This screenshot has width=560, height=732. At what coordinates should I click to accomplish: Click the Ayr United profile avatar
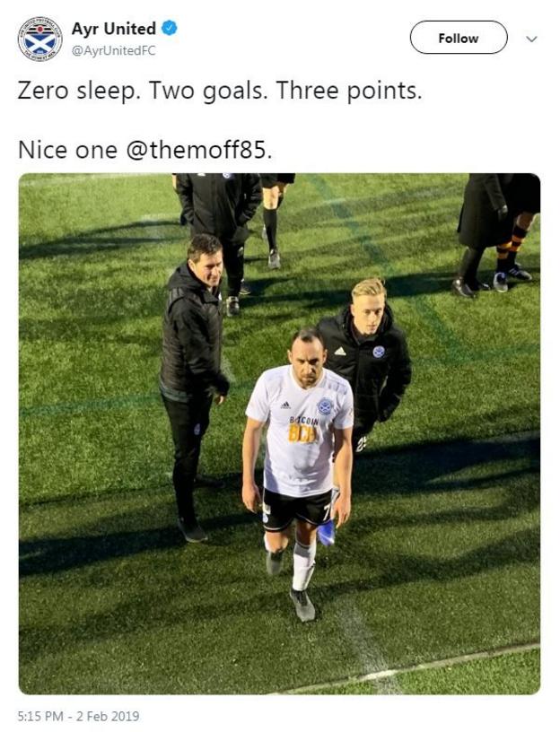point(39,39)
